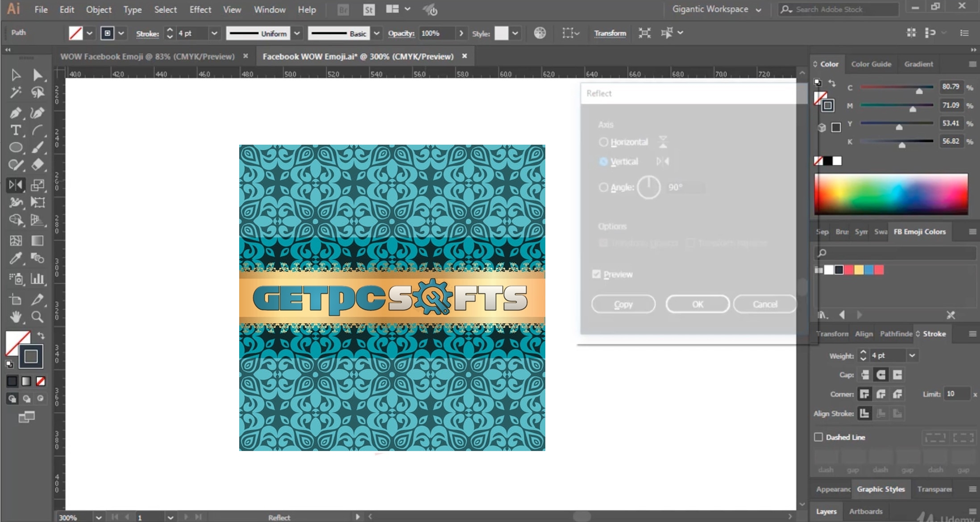
Task: Click the Transform link in control bar
Action: point(610,33)
